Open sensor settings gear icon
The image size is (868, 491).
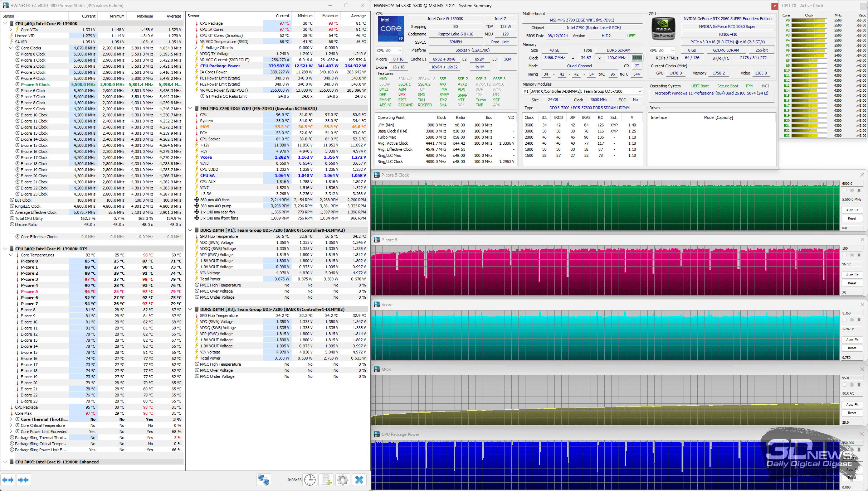coord(342,480)
